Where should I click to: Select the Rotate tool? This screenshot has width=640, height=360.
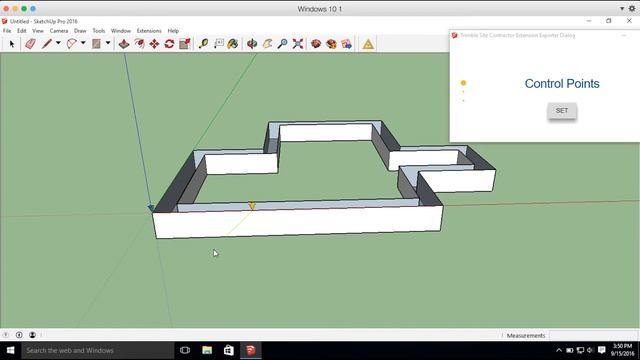click(x=169, y=44)
